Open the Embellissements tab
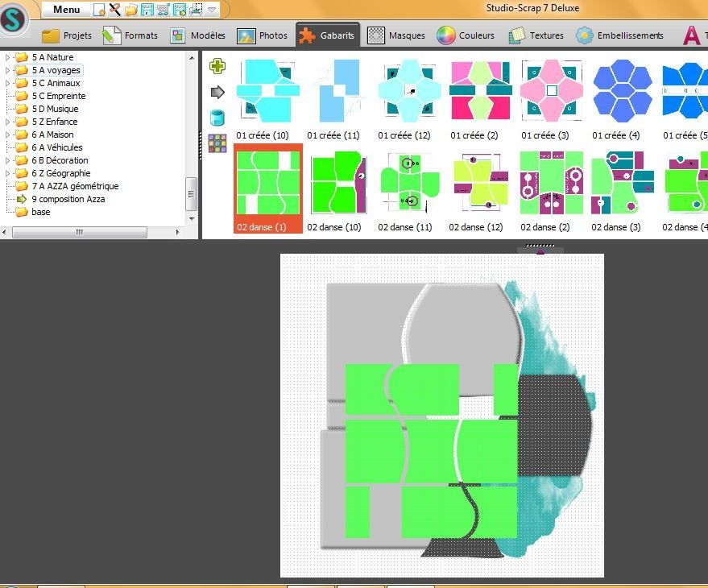This screenshot has height=588, width=708. tap(619, 35)
